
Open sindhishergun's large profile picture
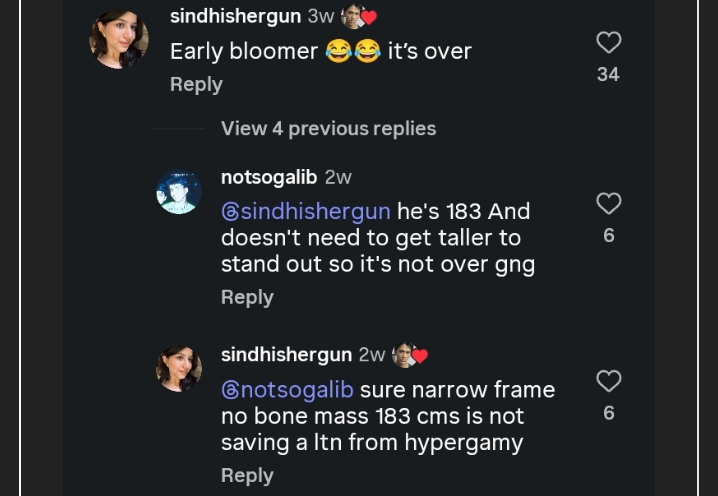(x=119, y=39)
